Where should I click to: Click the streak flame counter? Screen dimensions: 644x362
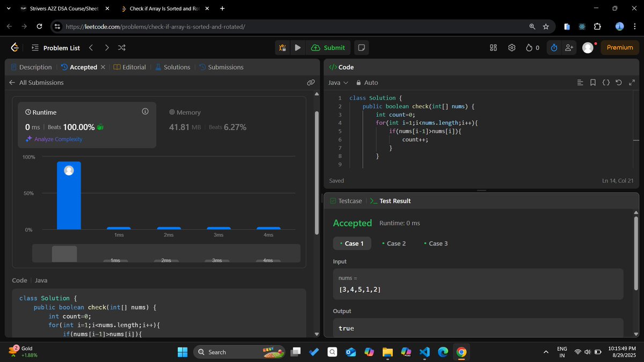pos(532,48)
